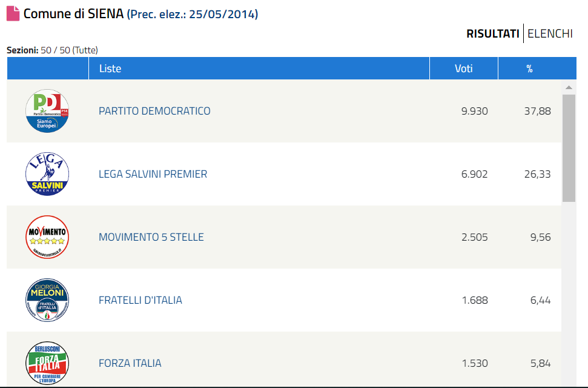Click the Fratelli d'Italia Meloni logo
The height and width of the screenshot is (388, 588).
point(47,300)
